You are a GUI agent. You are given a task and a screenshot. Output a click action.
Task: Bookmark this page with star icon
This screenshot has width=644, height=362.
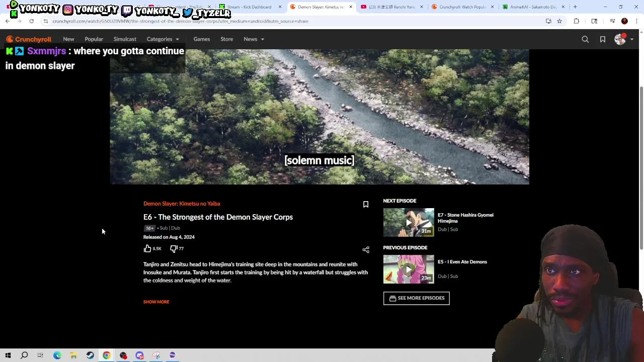click(559, 21)
